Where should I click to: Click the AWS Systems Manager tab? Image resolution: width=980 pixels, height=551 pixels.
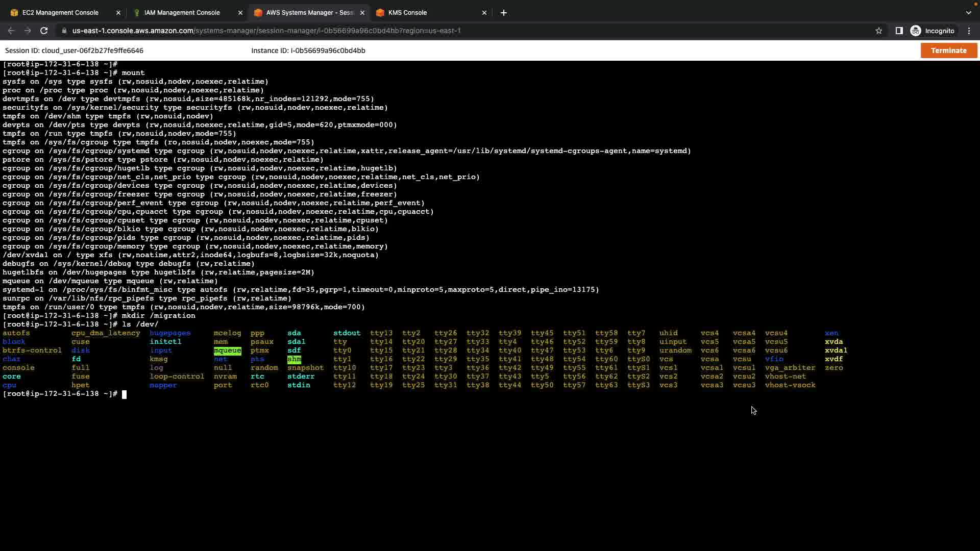309,13
